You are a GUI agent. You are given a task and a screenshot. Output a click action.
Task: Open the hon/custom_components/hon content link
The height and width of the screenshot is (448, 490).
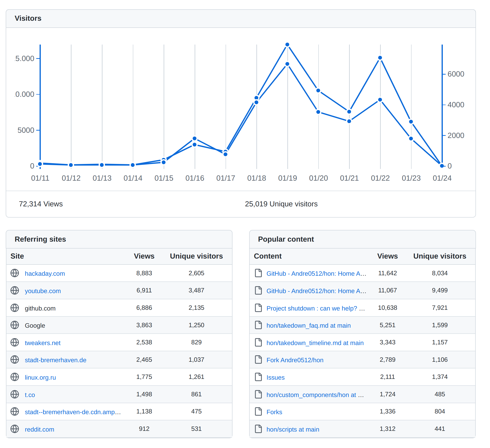pyautogui.click(x=315, y=395)
